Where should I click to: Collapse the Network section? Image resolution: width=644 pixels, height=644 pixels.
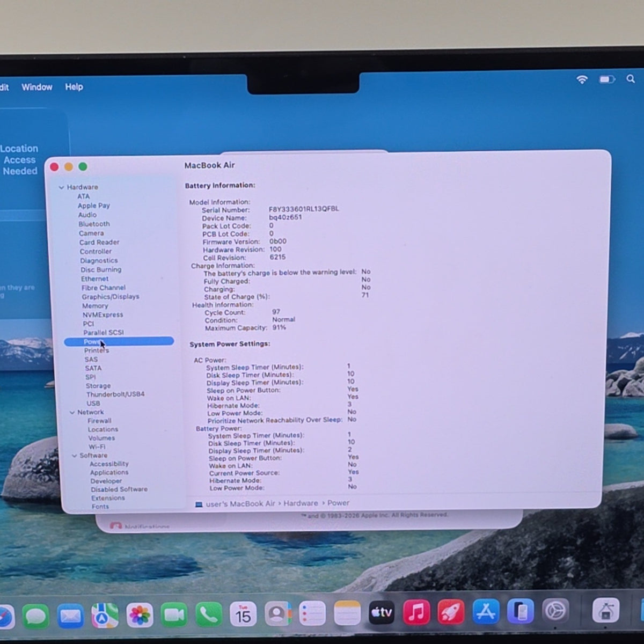[x=72, y=412]
